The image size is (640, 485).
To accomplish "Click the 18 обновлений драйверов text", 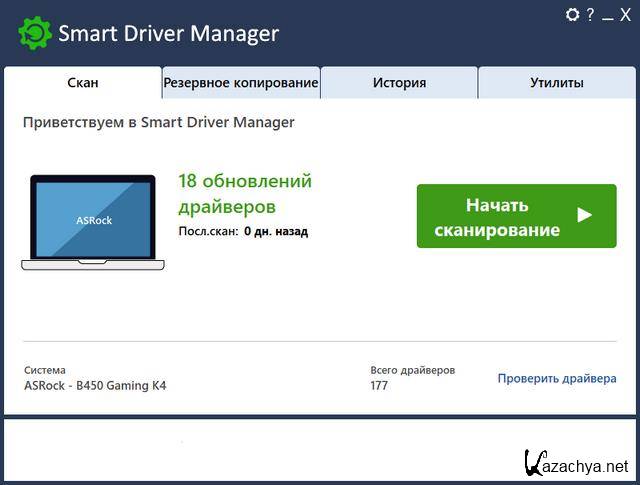I will [245, 194].
